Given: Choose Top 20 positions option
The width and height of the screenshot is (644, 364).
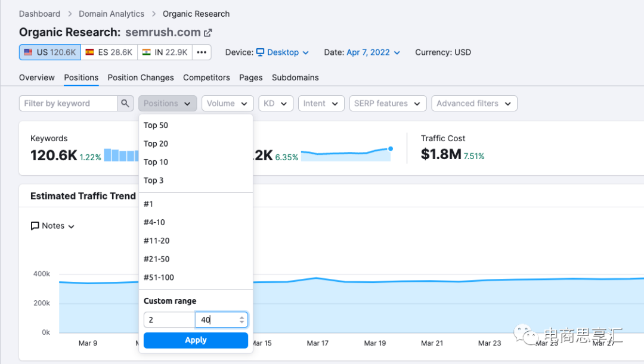Looking at the screenshot, I should pyautogui.click(x=196, y=144).
